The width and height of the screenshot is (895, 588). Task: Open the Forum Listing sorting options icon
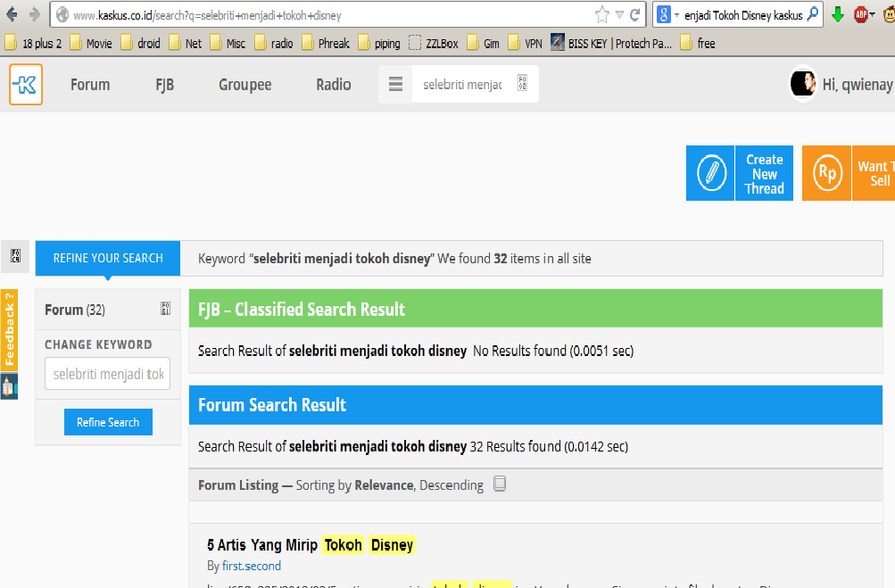500,484
